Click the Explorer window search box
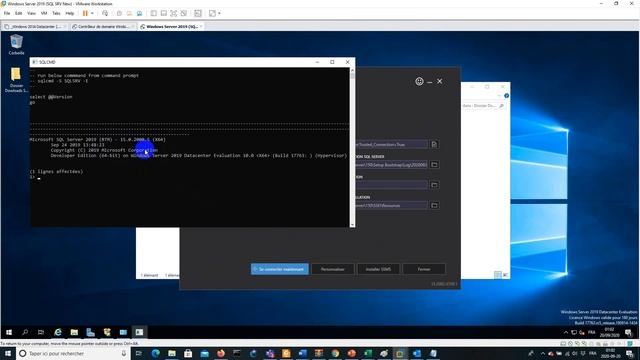Screen dimensions: 640x360 click(x=484, y=106)
